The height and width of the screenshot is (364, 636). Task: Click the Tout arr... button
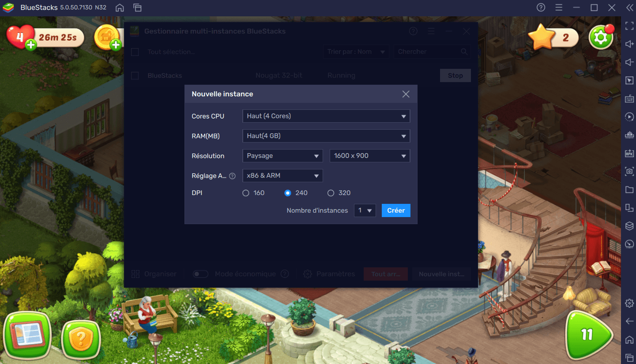pyautogui.click(x=386, y=274)
